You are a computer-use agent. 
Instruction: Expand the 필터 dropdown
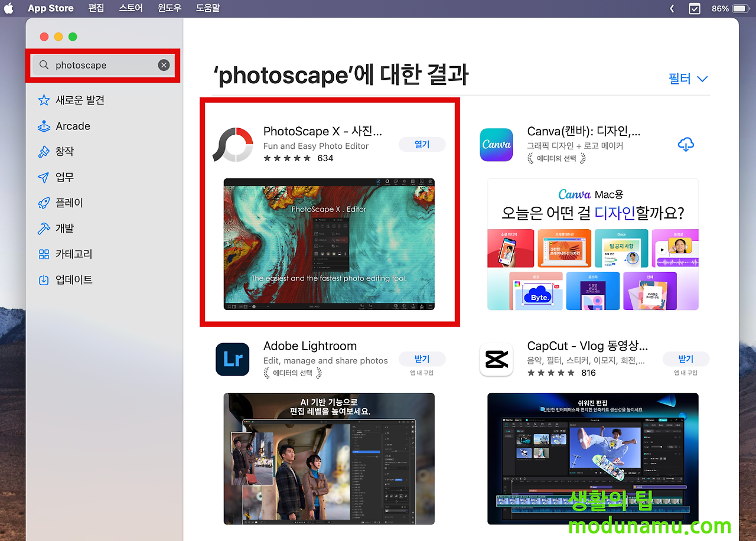pos(688,79)
